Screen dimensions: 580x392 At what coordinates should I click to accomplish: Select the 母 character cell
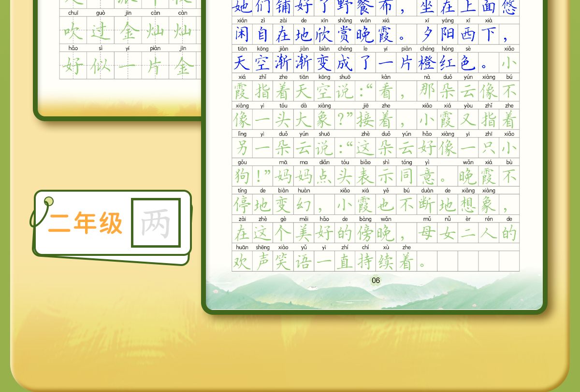coord(427,233)
